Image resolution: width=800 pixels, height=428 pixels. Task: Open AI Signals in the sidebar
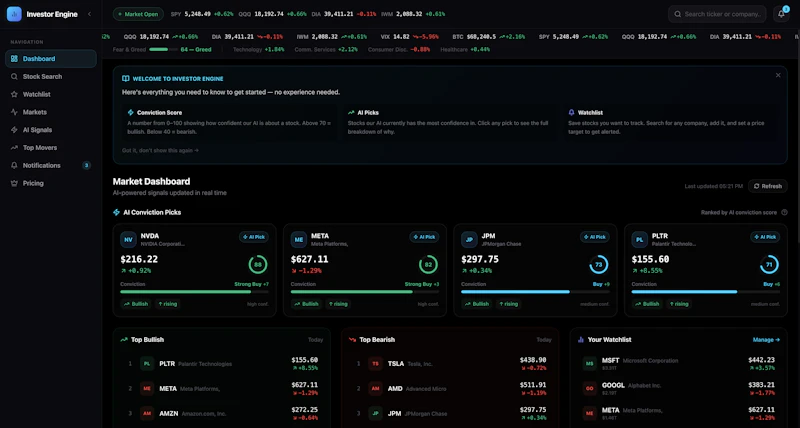[x=51, y=130]
